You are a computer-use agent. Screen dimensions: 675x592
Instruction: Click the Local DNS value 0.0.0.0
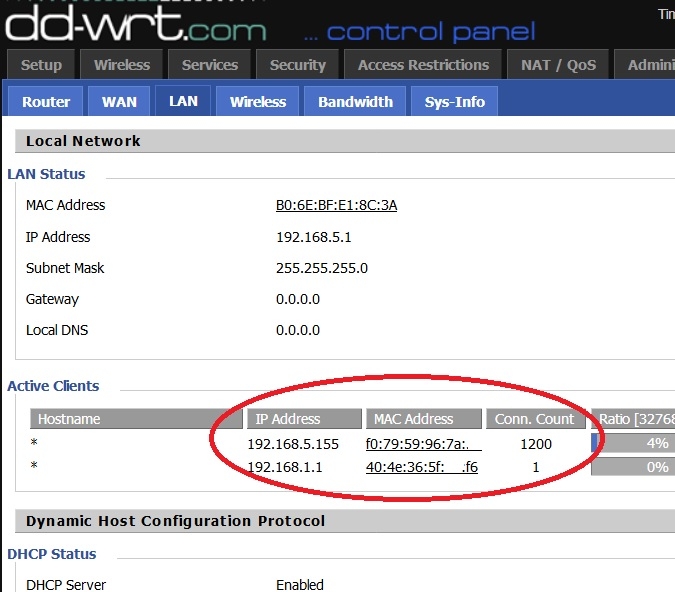pos(297,330)
